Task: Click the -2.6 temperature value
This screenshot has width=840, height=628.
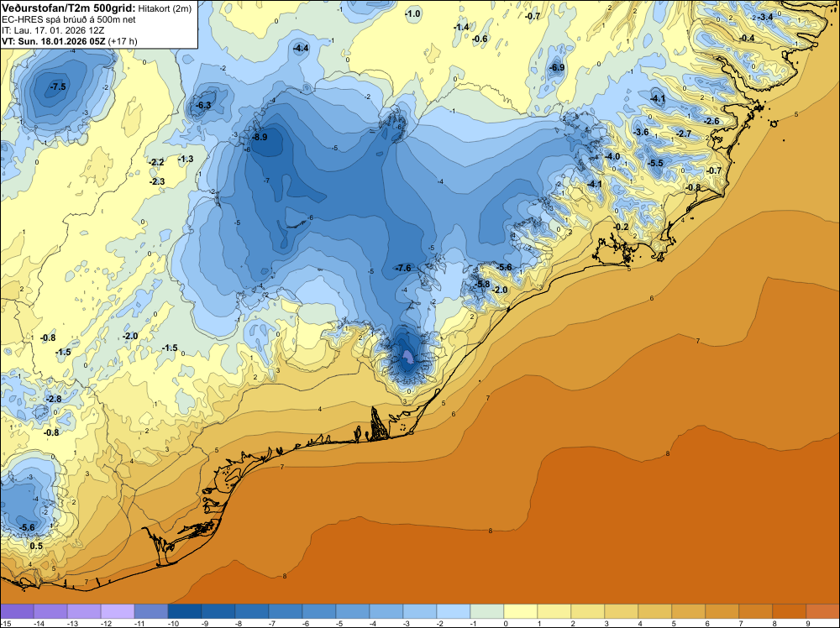Action: [711, 121]
